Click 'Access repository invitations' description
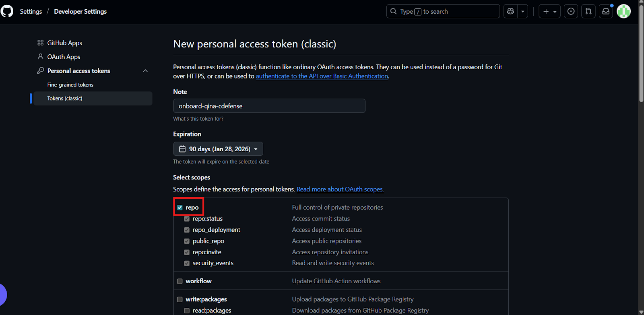 point(330,252)
